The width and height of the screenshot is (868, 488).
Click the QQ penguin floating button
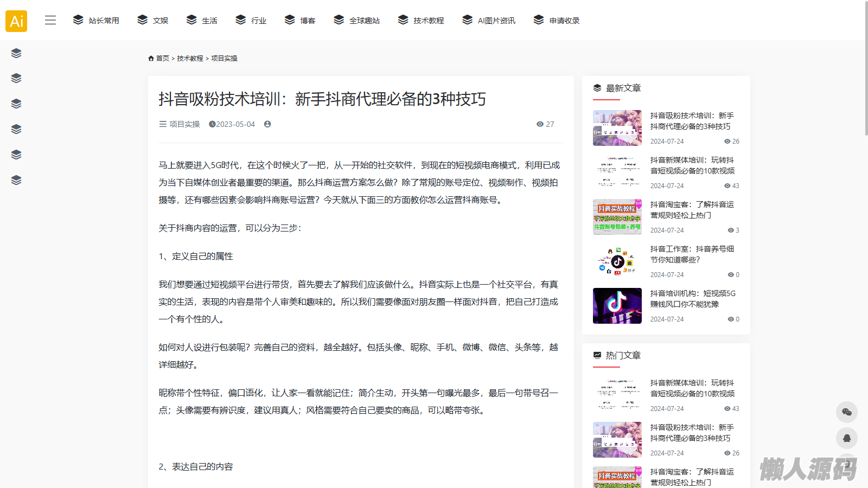coord(846,438)
